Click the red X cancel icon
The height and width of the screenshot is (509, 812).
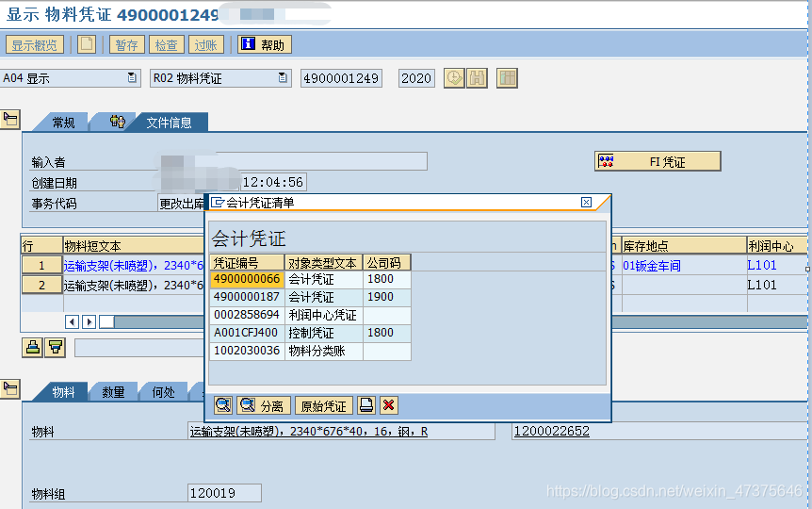pos(389,405)
